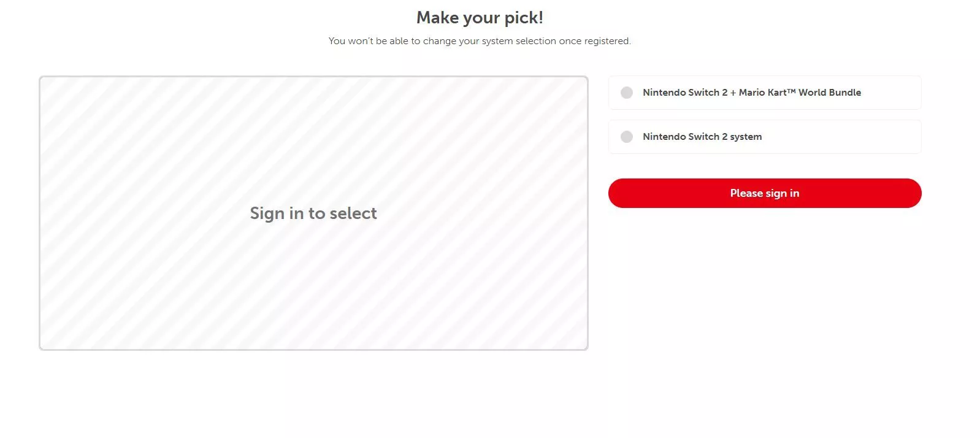The width and height of the screenshot is (980, 438).
Task: Click the word "registered" in the subtitle
Action: [607, 41]
